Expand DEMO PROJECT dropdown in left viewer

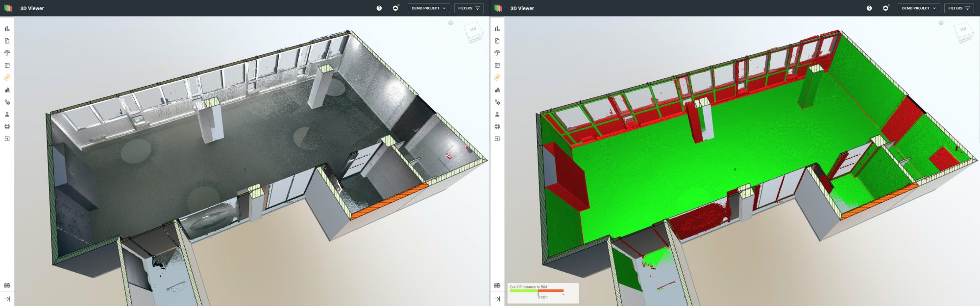pos(428,8)
